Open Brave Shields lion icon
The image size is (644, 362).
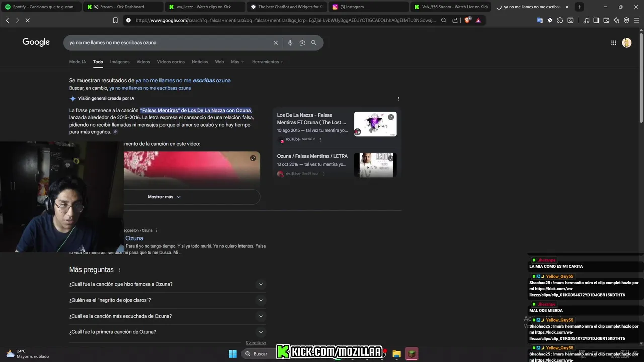467,20
